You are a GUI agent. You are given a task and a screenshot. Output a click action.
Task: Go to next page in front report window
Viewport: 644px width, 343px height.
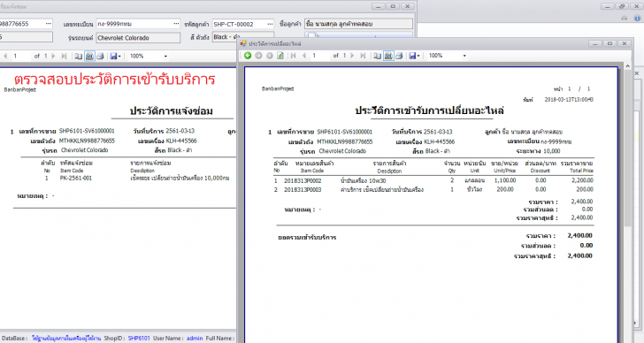coord(351,56)
